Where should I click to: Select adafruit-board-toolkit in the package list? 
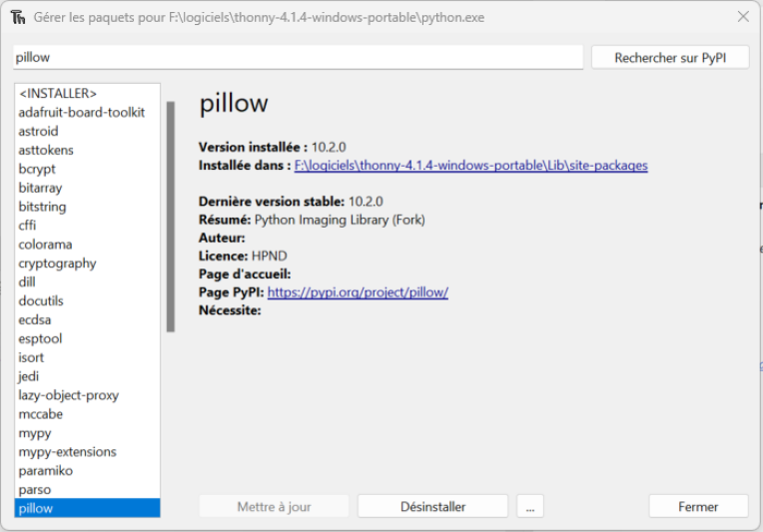click(x=87, y=113)
